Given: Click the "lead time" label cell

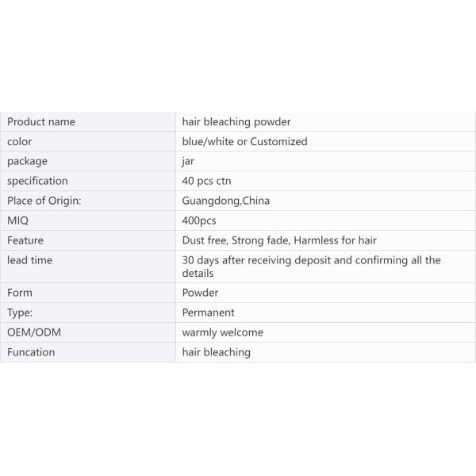Looking at the screenshot, I should pos(30,261).
